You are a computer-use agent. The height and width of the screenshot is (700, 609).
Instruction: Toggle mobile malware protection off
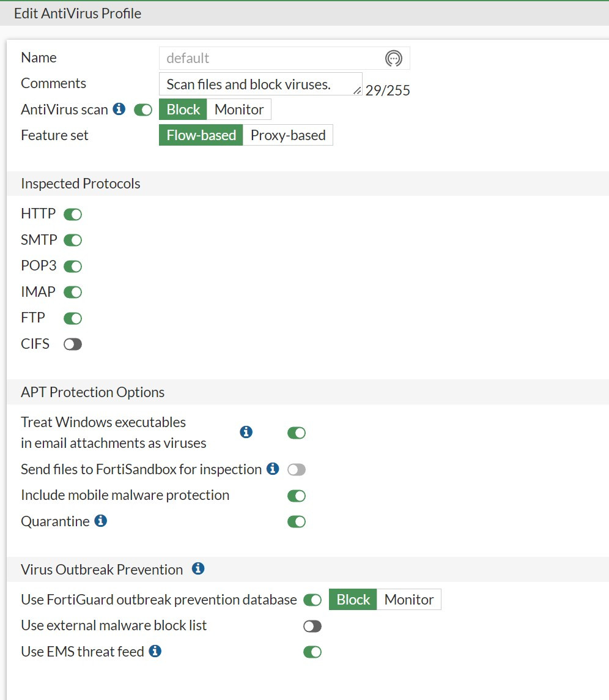pos(297,496)
